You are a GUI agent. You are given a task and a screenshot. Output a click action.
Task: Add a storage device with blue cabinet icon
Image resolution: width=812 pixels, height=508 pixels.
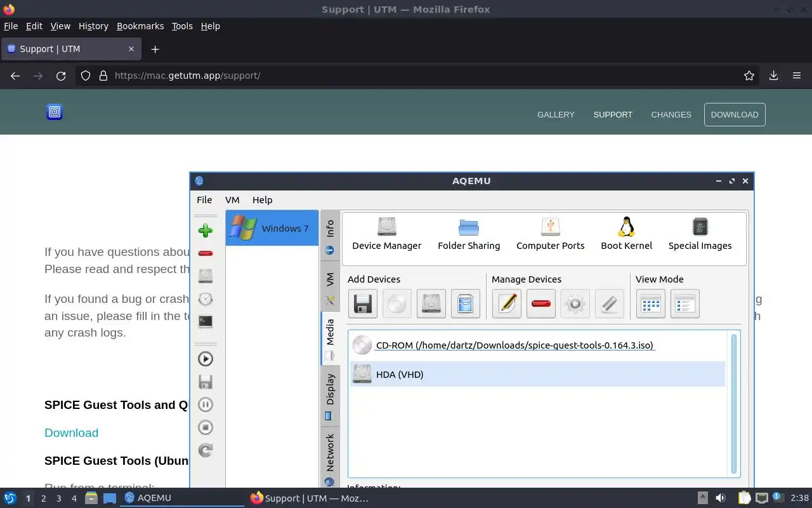(x=466, y=304)
